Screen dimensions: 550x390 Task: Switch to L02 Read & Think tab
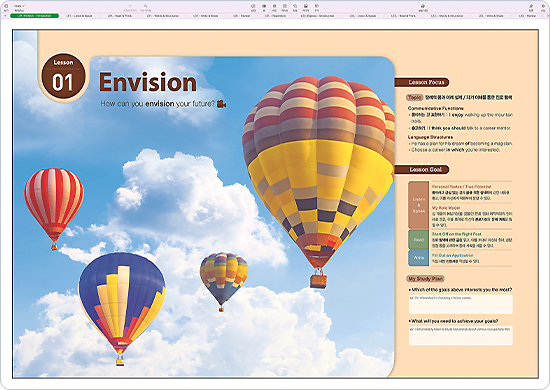pos(403,16)
